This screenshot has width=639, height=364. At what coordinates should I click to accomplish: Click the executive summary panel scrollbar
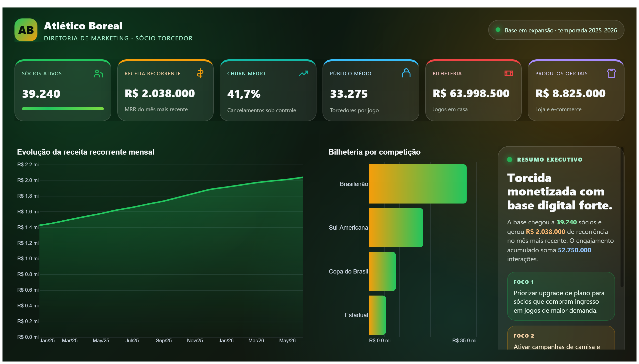click(x=622, y=217)
